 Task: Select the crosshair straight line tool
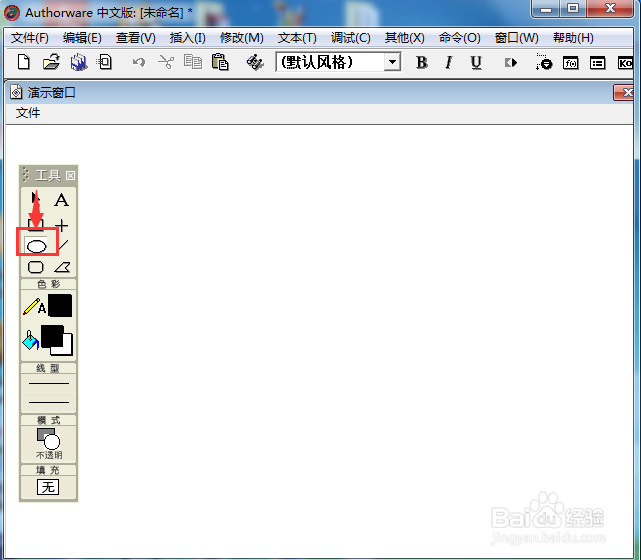(x=62, y=225)
